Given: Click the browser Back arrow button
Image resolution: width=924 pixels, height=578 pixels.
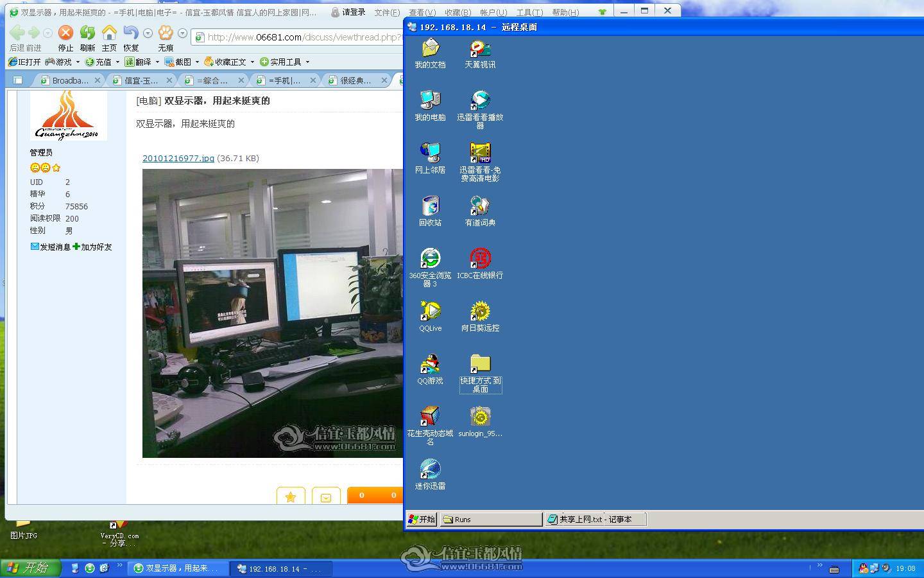Looking at the screenshot, I should (x=17, y=33).
